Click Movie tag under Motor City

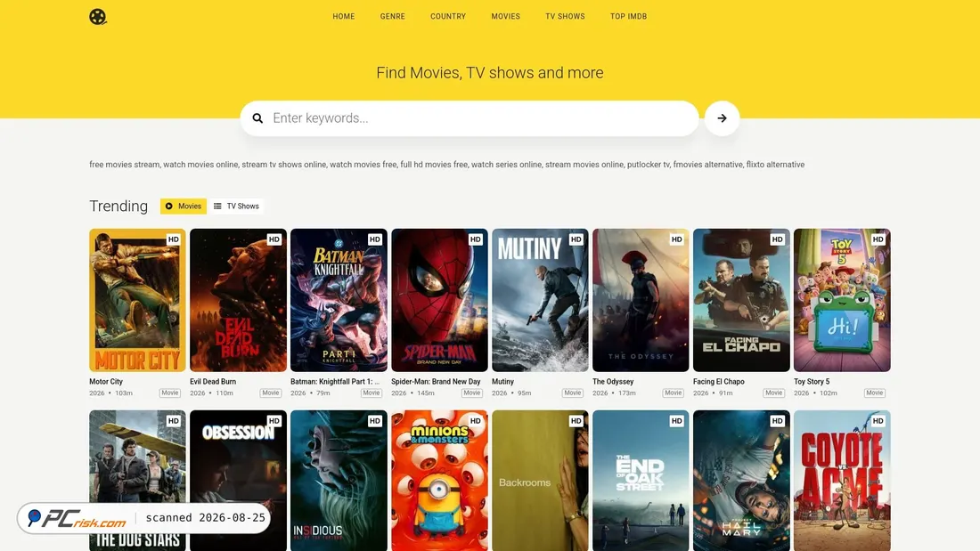point(169,393)
